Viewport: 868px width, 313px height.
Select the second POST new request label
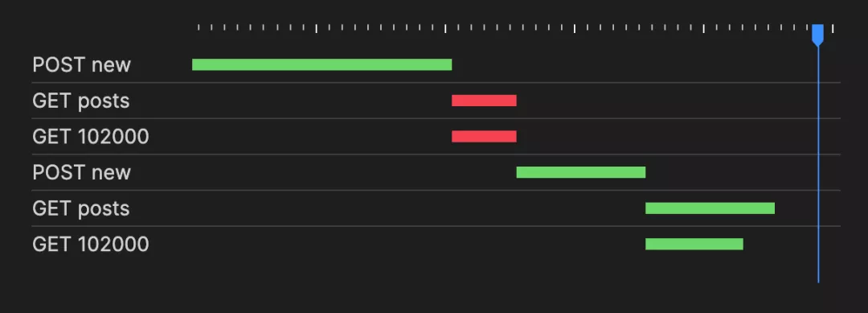pyautogui.click(x=81, y=172)
